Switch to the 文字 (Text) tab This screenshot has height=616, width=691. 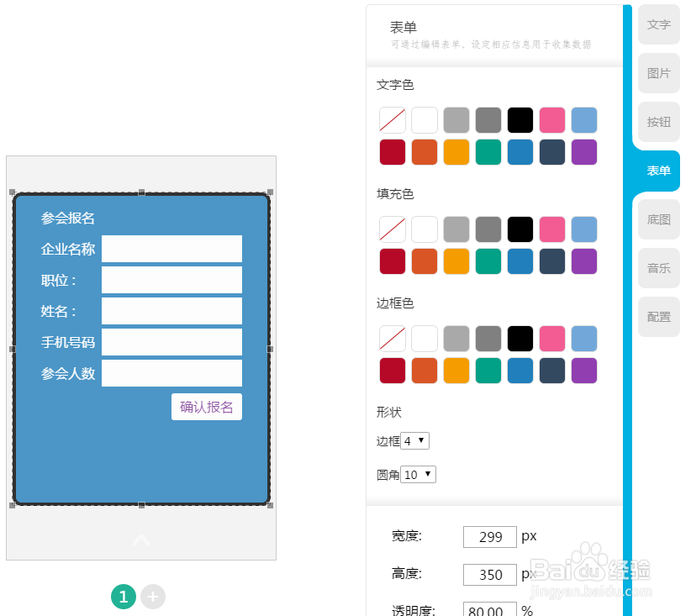click(x=658, y=24)
